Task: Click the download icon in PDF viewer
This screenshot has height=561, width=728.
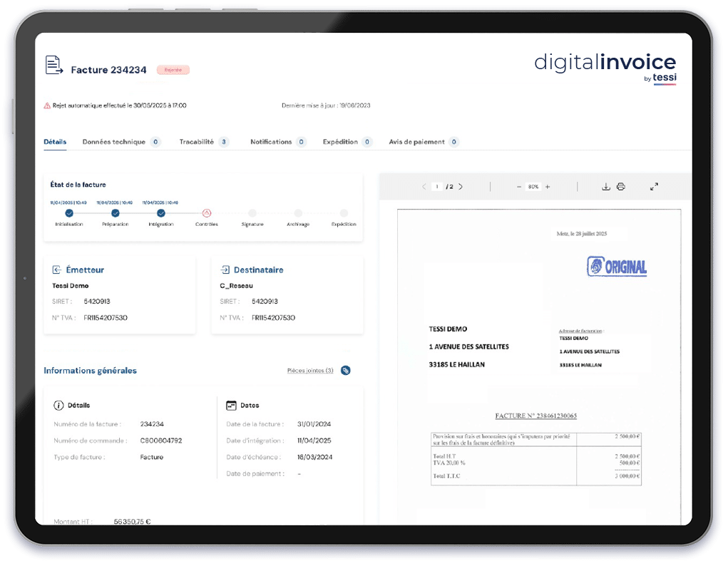Action: (x=605, y=187)
